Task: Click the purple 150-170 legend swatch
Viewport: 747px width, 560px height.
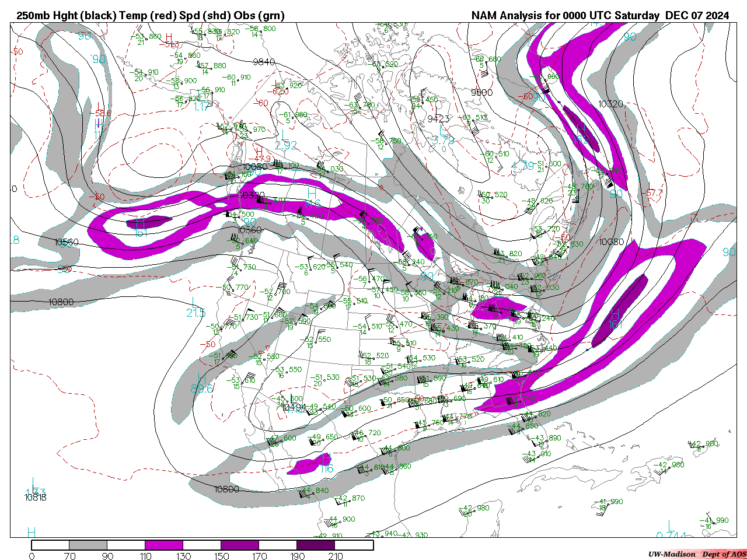Action: click(240, 545)
